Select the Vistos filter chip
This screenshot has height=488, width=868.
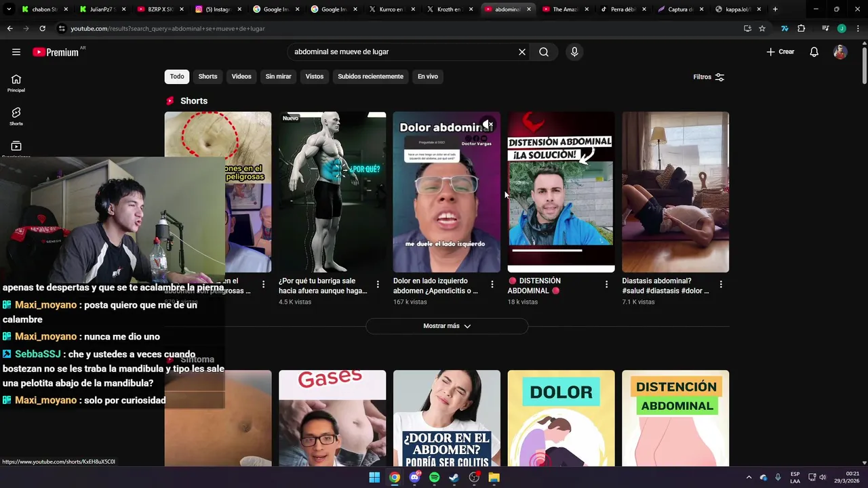click(x=315, y=77)
